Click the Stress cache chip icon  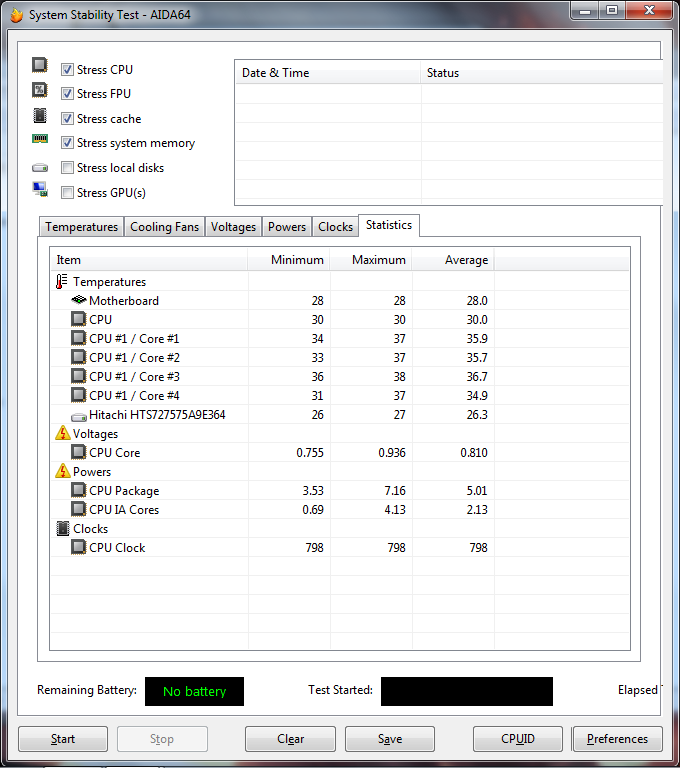(x=40, y=115)
